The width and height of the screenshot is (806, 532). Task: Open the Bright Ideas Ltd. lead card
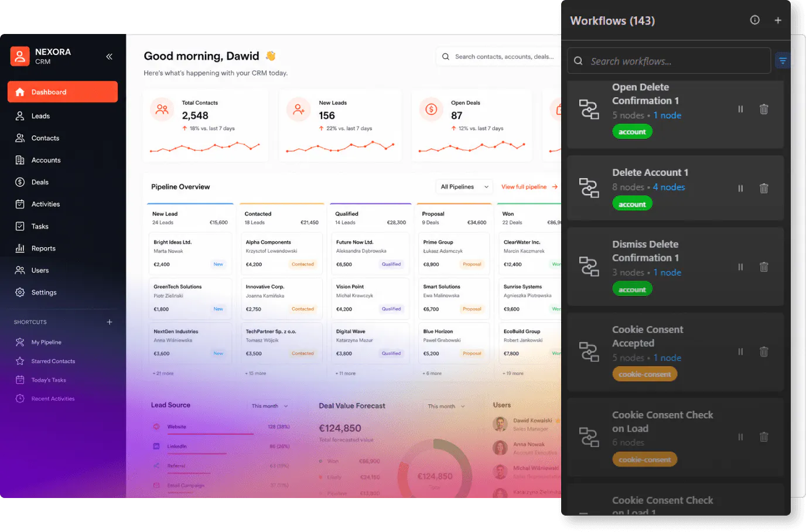(x=190, y=253)
